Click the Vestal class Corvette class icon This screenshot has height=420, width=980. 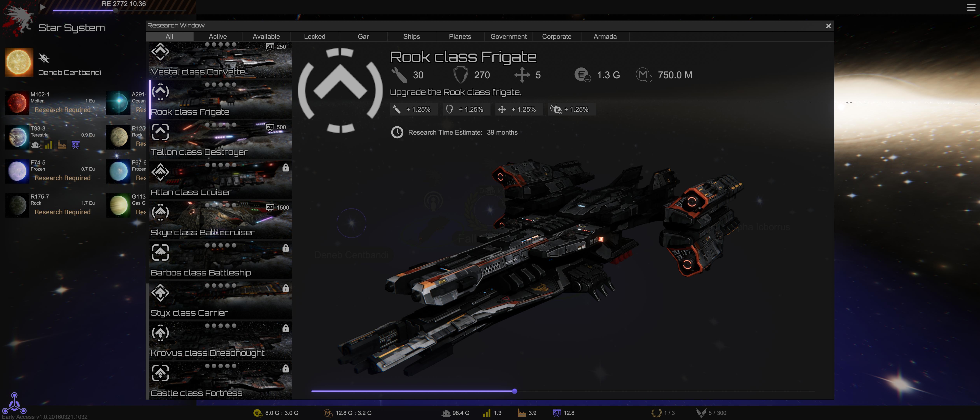point(160,52)
